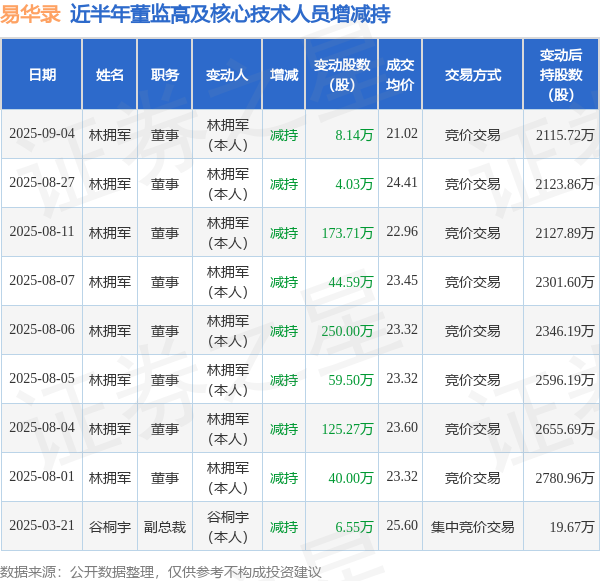The height and width of the screenshot is (581, 600).
Task: Click the share change value 125.27万
Action: [x=347, y=429]
